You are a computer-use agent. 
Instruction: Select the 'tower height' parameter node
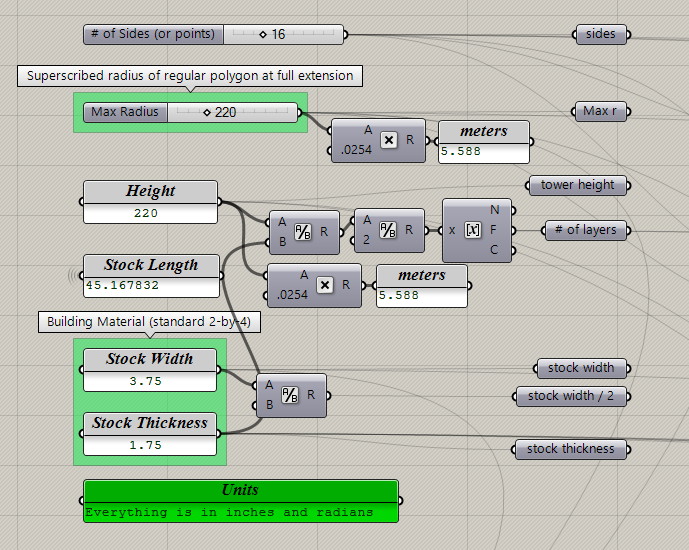pyautogui.click(x=577, y=185)
